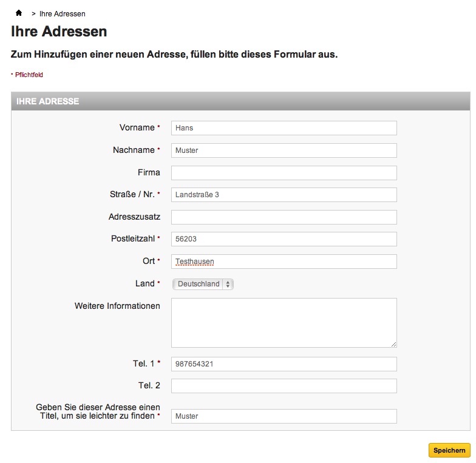Open the Land country dropdown
Image resolution: width=476 pixels, height=463 pixels.
click(x=203, y=284)
